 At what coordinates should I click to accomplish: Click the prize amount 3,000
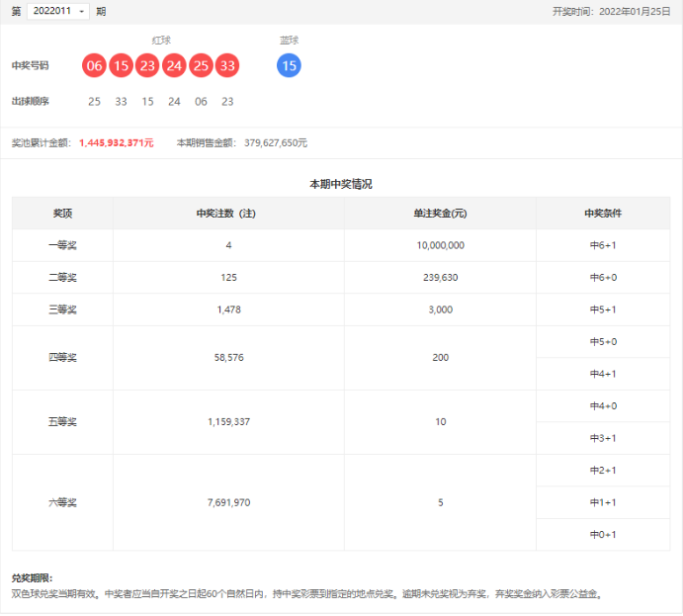(x=441, y=309)
